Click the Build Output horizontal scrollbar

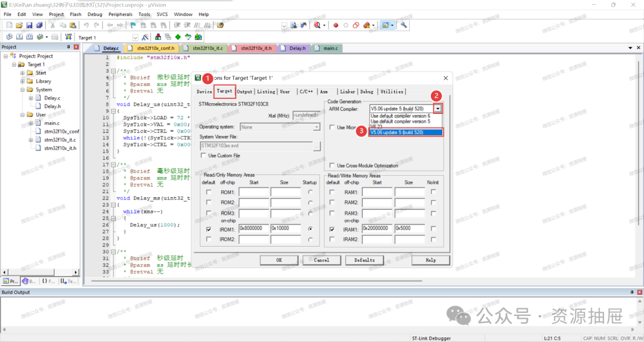tap(318, 329)
